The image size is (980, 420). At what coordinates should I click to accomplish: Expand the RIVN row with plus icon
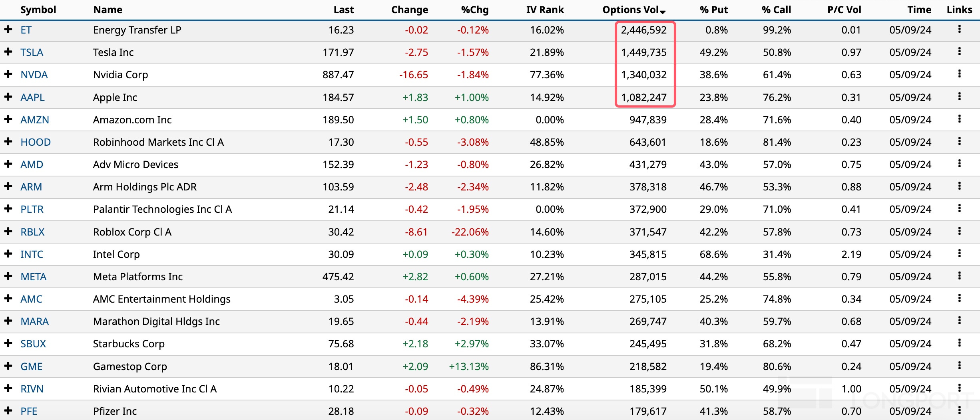coord(8,388)
